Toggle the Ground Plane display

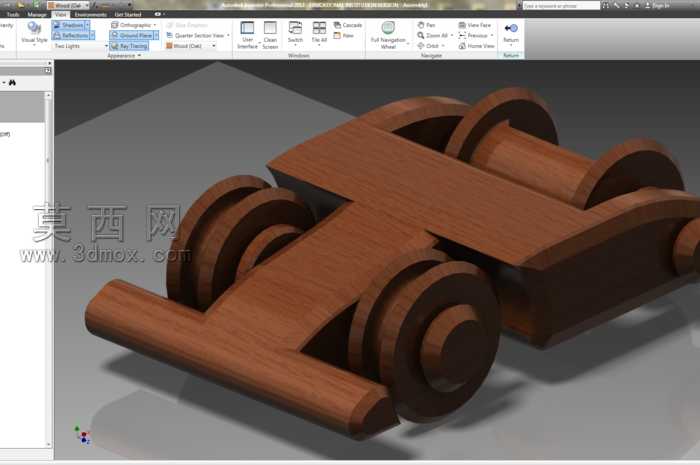click(x=132, y=35)
